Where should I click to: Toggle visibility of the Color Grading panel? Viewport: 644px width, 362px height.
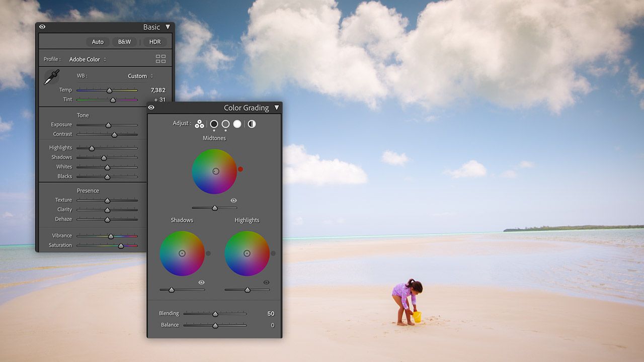pos(151,108)
